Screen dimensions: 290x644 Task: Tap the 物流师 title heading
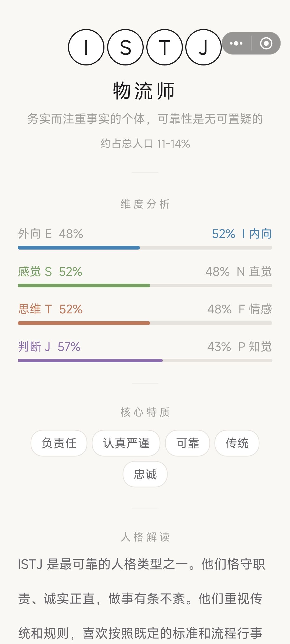[144, 91]
